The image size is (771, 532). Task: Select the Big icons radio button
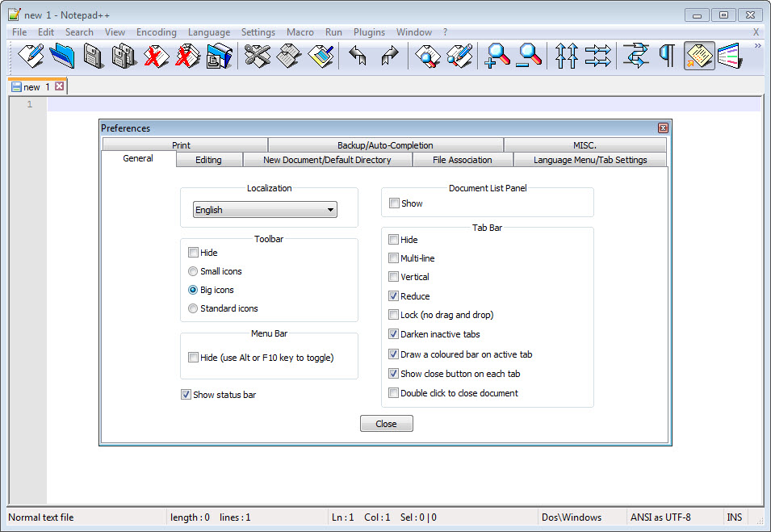coord(193,290)
